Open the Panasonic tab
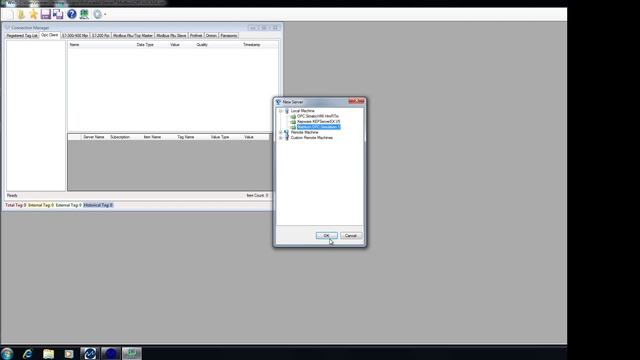Image resolution: width=640 pixels, height=360 pixels. tap(229, 36)
